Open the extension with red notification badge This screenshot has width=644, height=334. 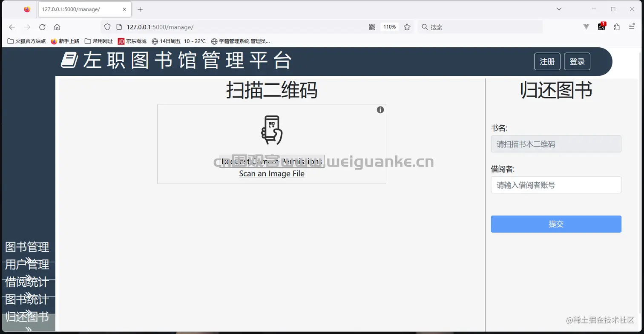click(601, 26)
